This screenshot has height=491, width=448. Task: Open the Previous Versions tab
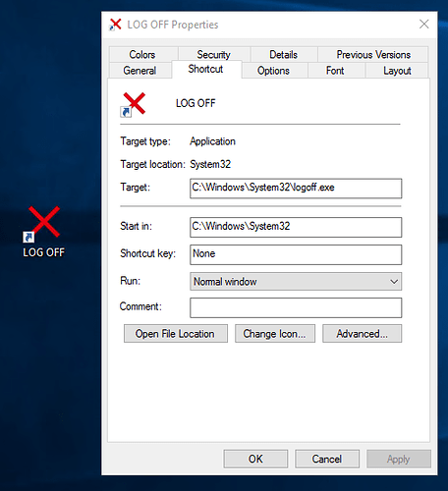click(373, 54)
